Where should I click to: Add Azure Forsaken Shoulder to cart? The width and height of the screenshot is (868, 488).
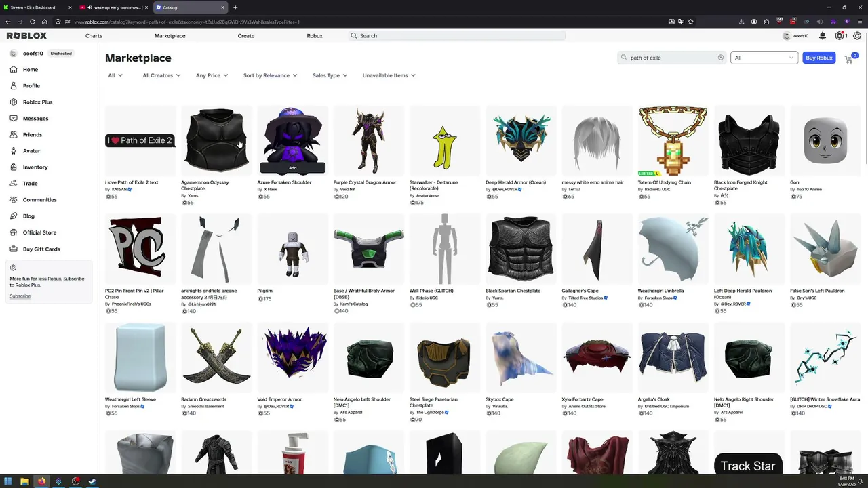click(x=292, y=168)
